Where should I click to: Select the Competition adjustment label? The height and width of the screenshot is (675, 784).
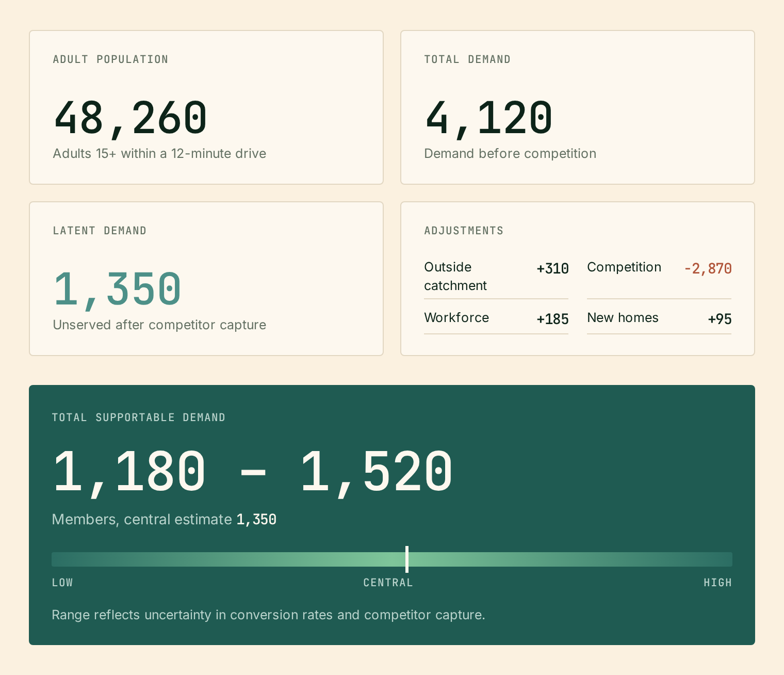click(624, 267)
